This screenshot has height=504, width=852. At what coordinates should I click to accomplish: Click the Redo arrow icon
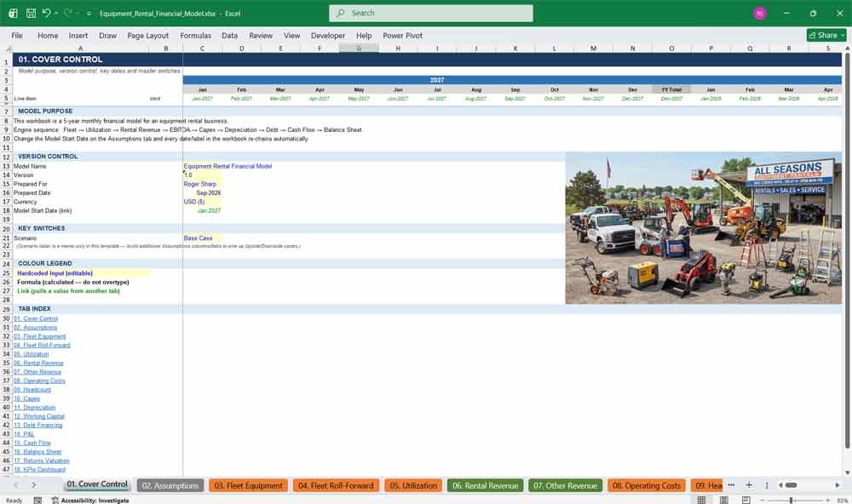(x=68, y=13)
